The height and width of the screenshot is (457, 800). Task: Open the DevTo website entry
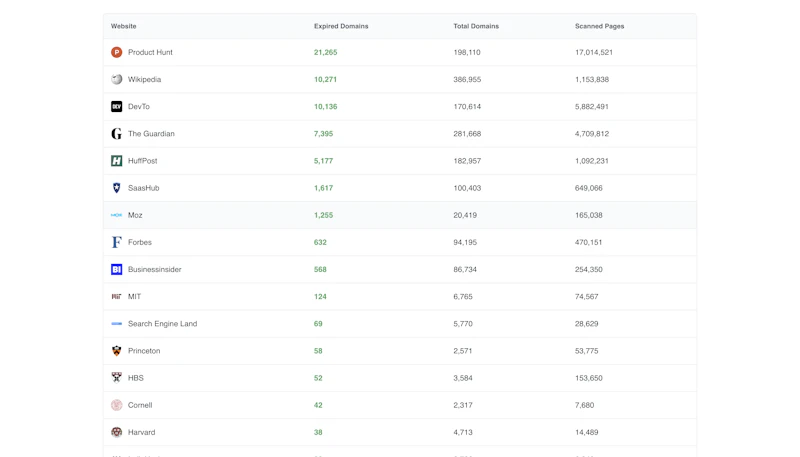139,106
